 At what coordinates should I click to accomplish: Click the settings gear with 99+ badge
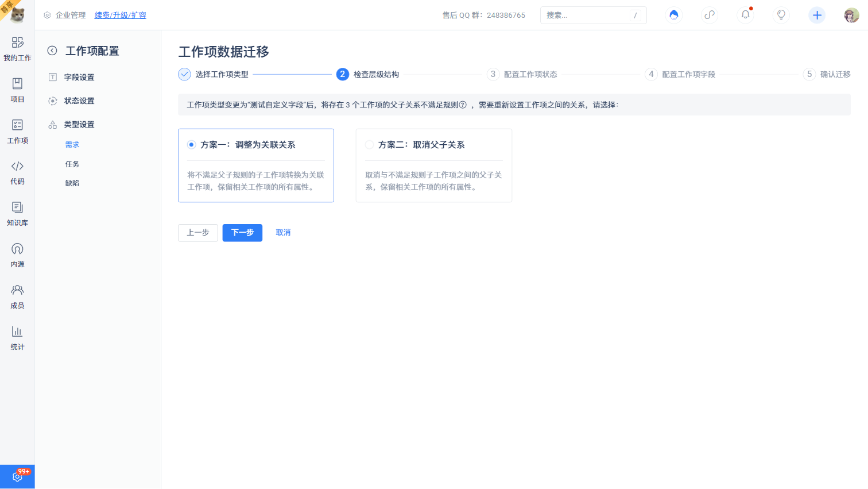point(17,476)
